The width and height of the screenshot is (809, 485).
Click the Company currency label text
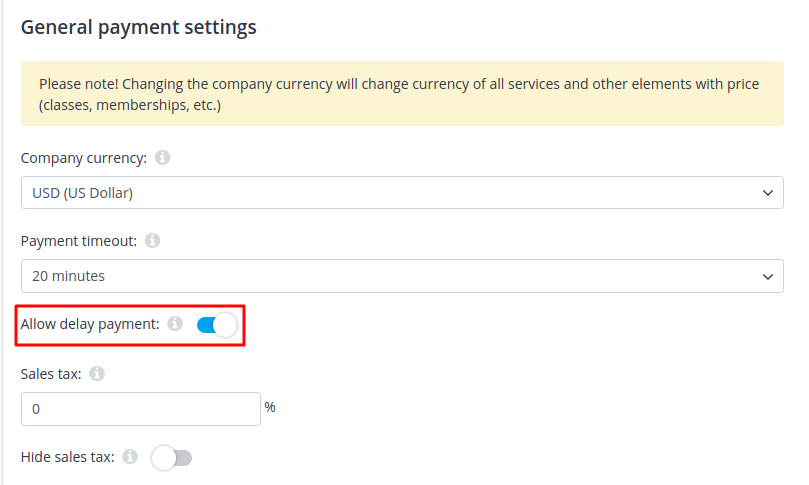pos(84,158)
